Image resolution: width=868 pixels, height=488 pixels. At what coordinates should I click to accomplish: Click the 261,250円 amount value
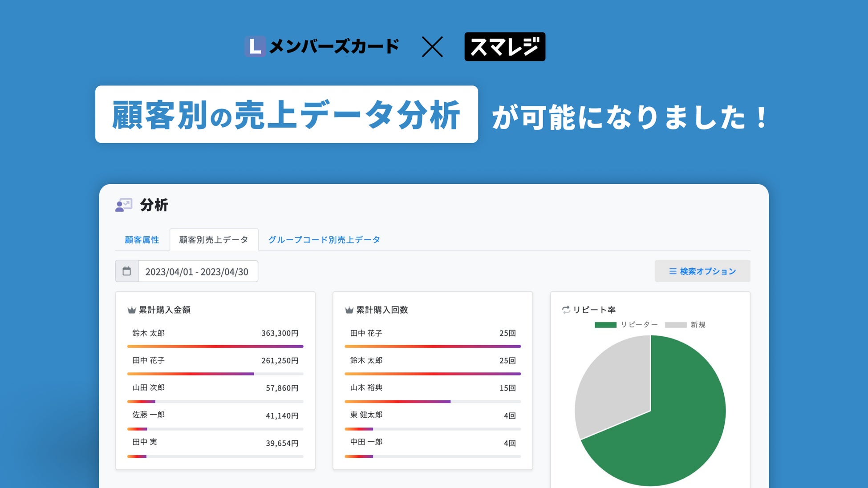coord(280,361)
